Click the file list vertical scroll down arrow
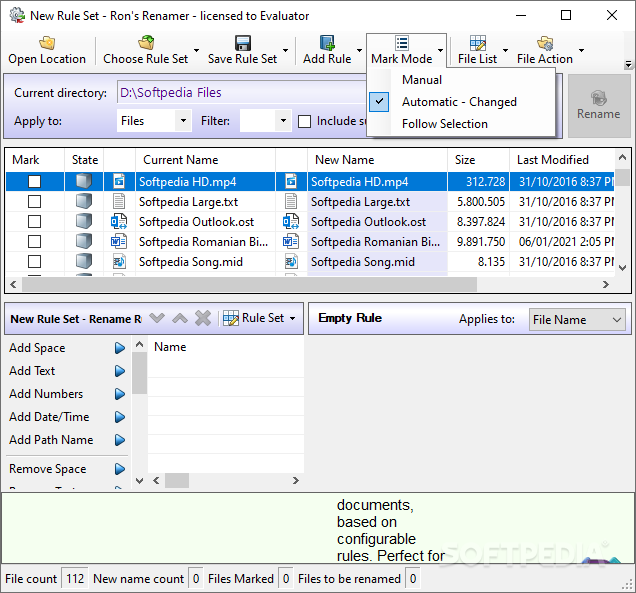636x593 pixels. [x=623, y=268]
